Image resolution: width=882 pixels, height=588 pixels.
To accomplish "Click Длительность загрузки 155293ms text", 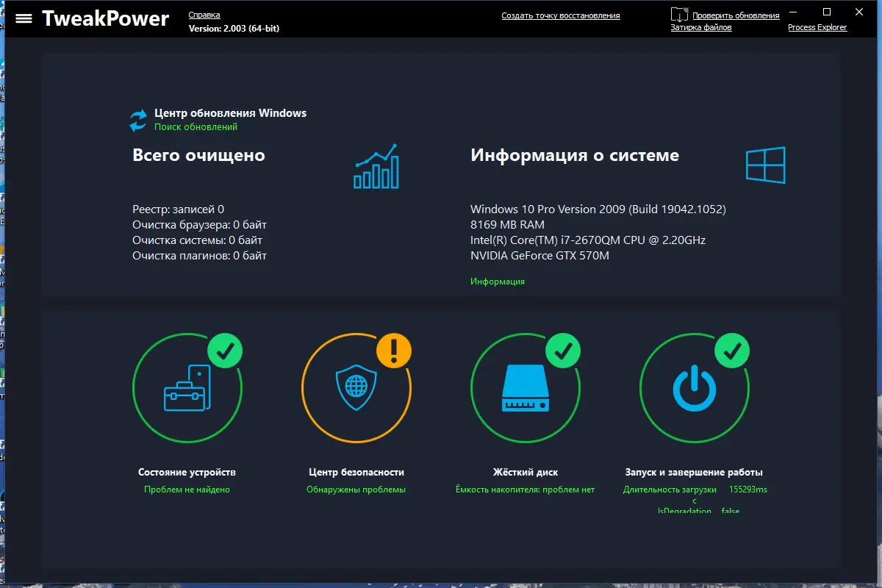I will (695, 490).
